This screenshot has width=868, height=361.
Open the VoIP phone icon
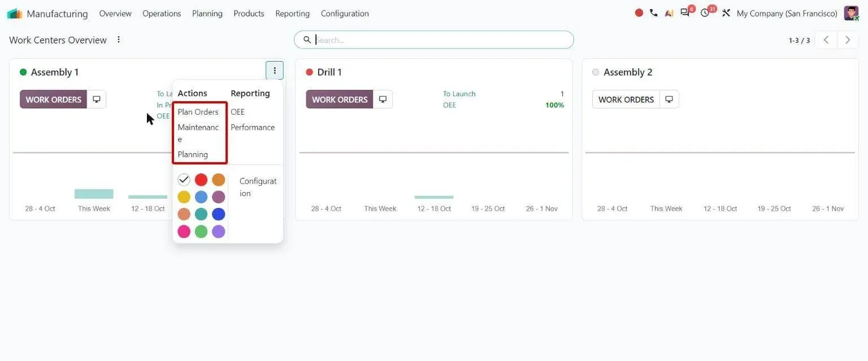(x=654, y=12)
